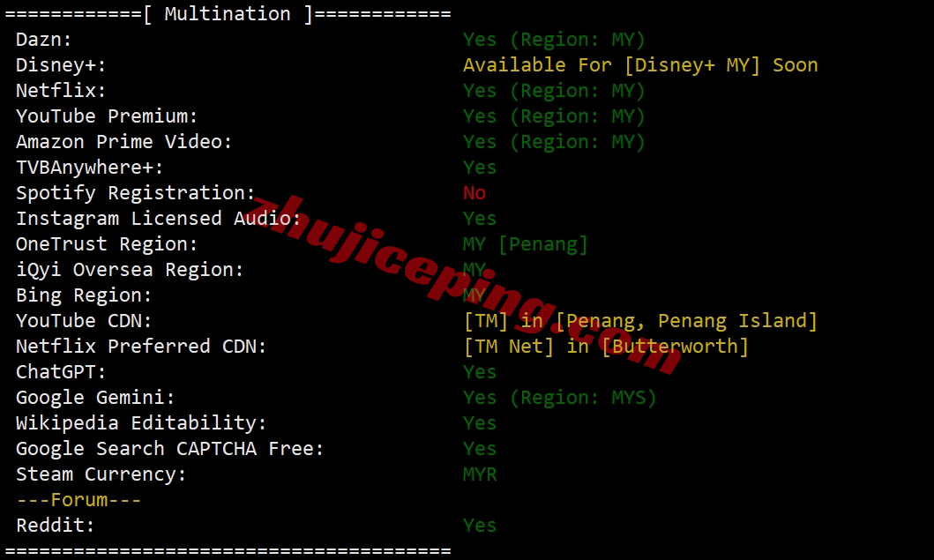
Task: Click Google Gemini result Region: MYS
Action: [560, 398]
